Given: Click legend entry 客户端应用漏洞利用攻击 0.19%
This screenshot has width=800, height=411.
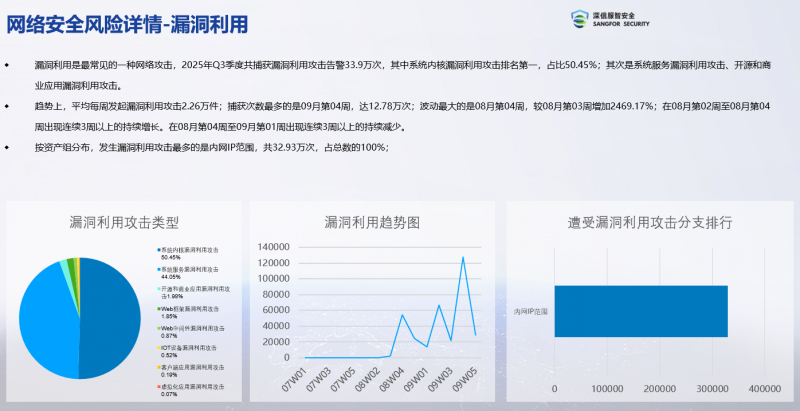Looking at the screenshot, I should coord(191,370).
